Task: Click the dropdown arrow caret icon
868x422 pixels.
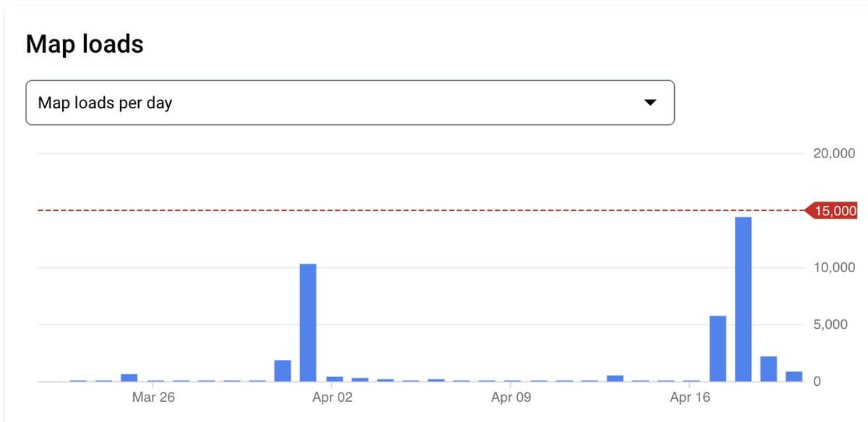Action: tap(650, 103)
